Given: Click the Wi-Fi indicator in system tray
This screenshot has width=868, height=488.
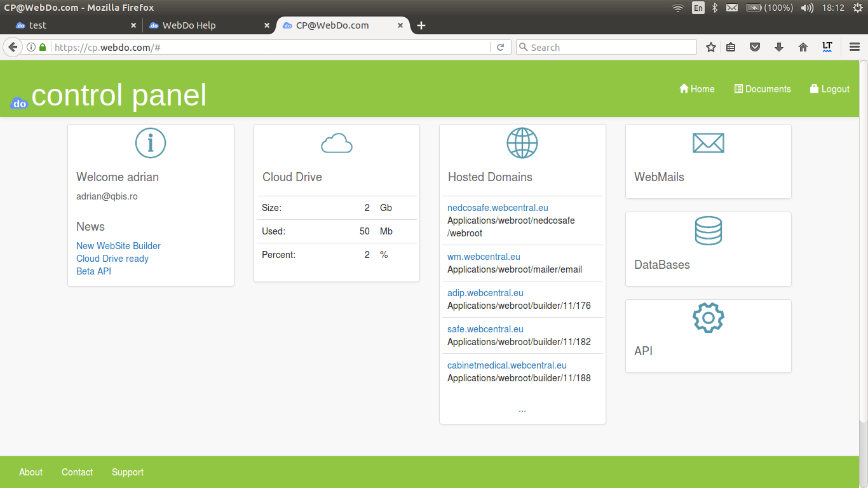Looking at the screenshot, I should tap(678, 8).
